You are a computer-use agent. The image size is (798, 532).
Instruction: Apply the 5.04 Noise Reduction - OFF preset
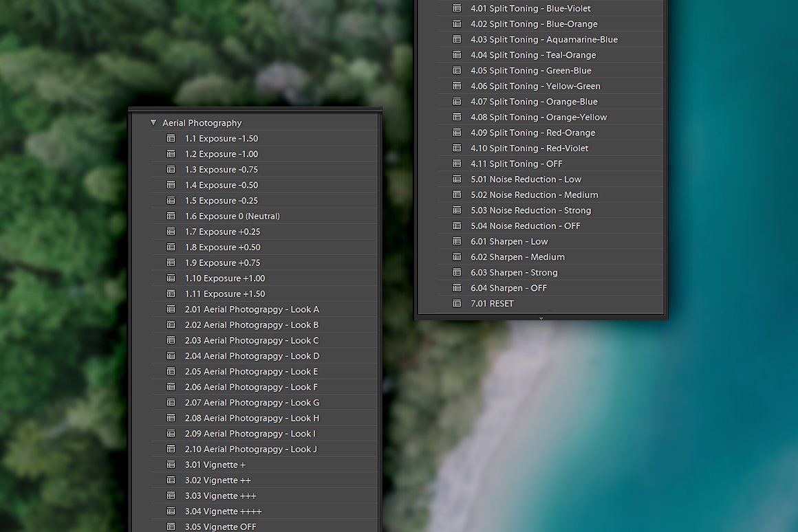[525, 225]
